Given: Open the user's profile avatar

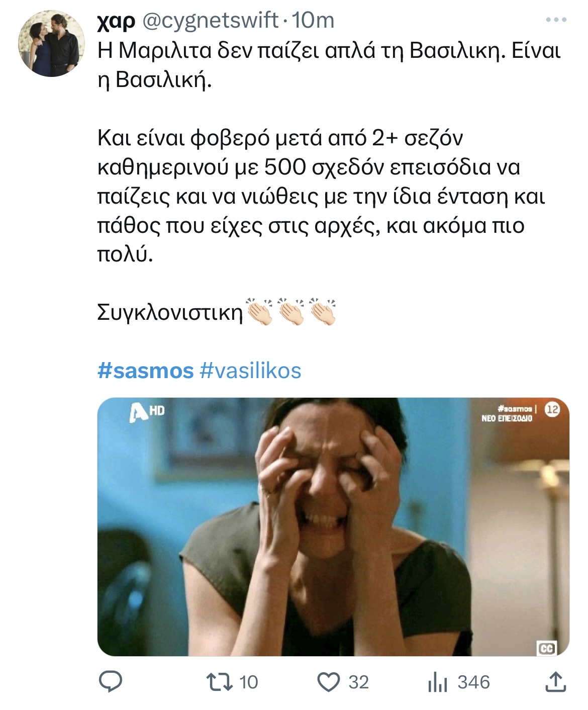Looking at the screenshot, I should pos(52,43).
